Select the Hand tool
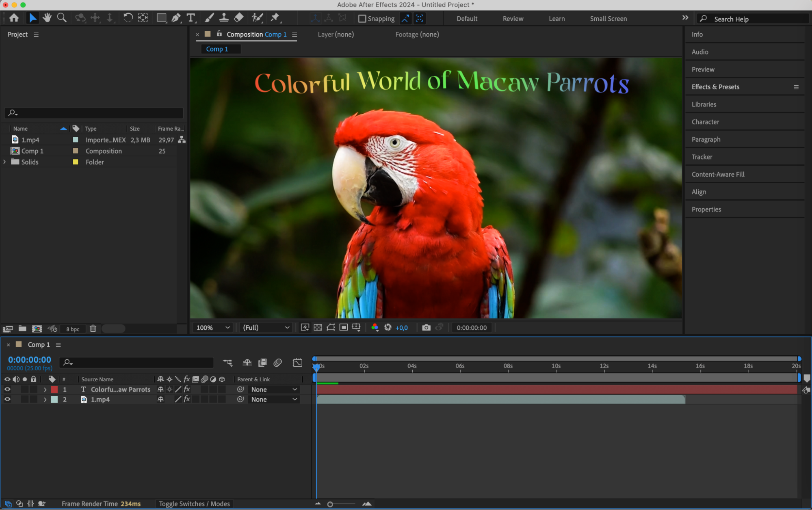The height and width of the screenshot is (510, 812). pyautogui.click(x=47, y=18)
